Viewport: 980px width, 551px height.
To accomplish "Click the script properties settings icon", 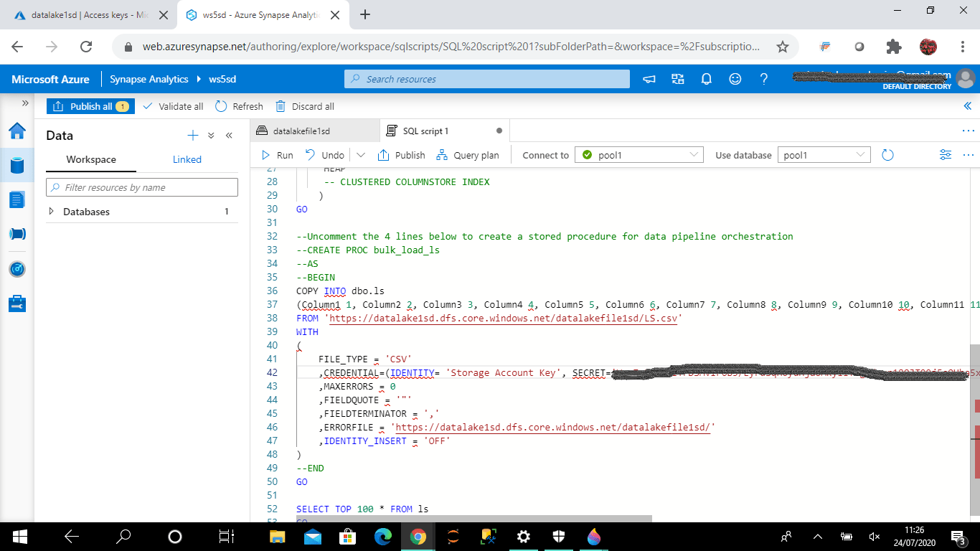I will click(946, 155).
